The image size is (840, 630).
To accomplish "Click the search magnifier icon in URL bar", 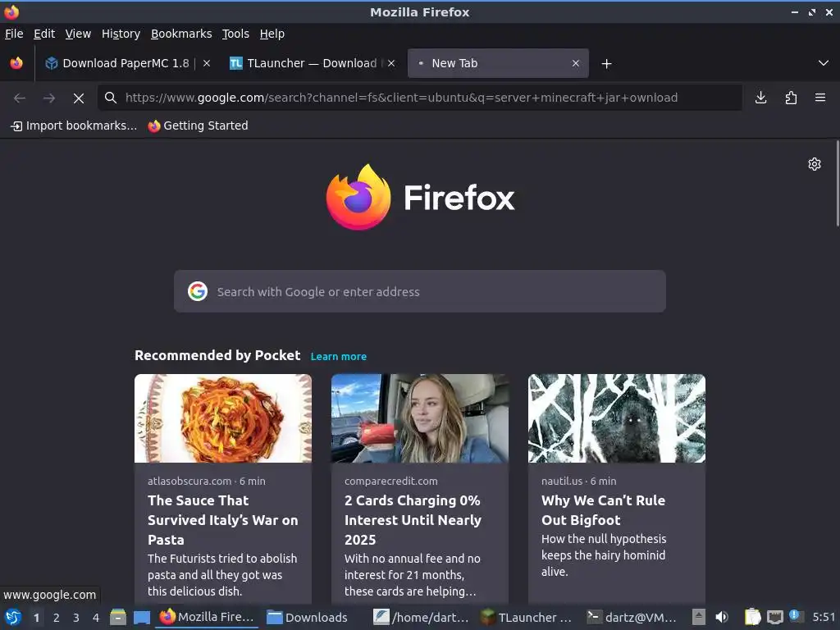I will 111,98.
